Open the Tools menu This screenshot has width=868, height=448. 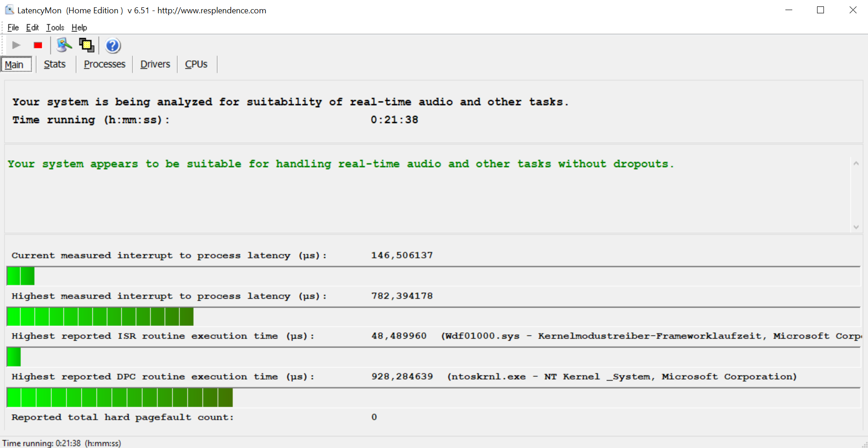(x=55, y=28)
